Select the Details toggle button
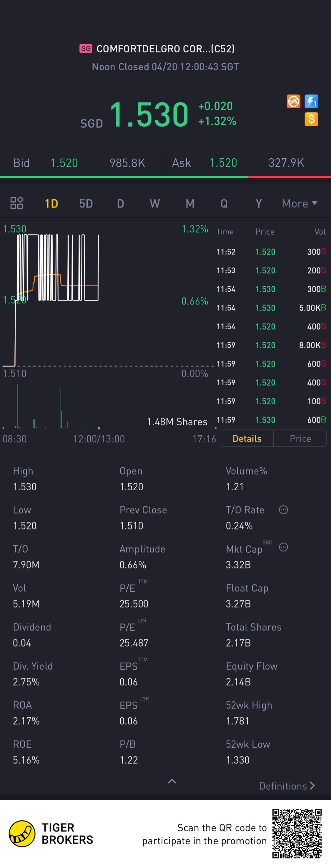 (247, 438)
